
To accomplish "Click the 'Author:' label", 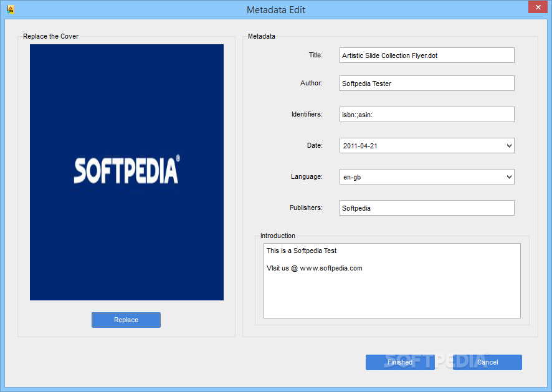I will (312, 83).
